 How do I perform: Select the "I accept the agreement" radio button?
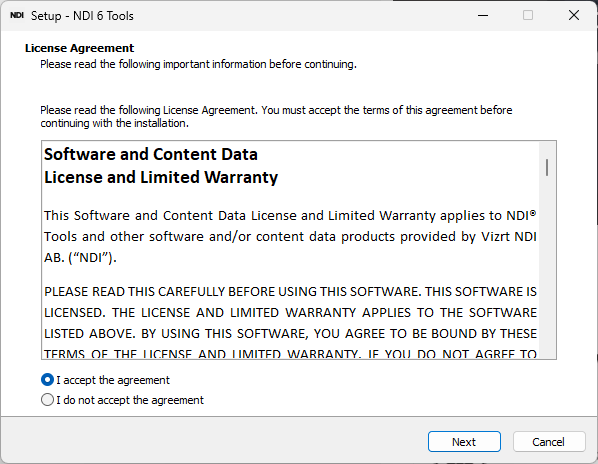47,380
